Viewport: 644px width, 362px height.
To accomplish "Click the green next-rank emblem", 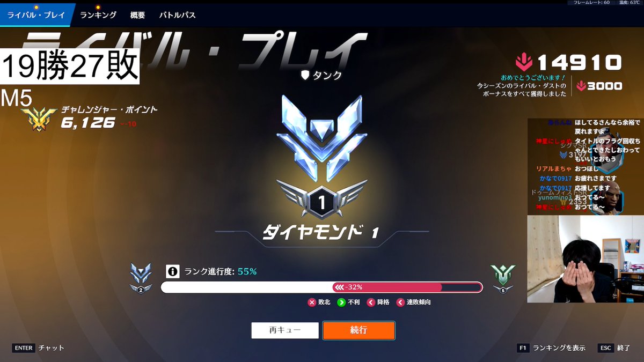I will [502, 278].
